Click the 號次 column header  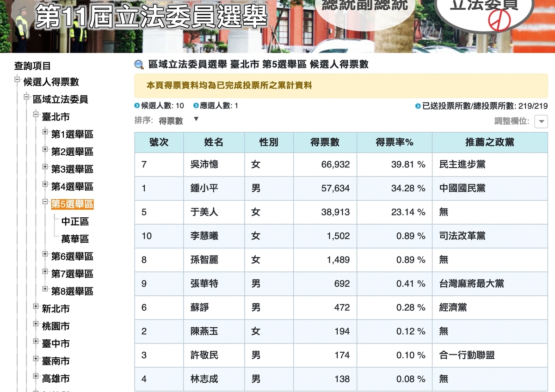(x=159, y=142)
